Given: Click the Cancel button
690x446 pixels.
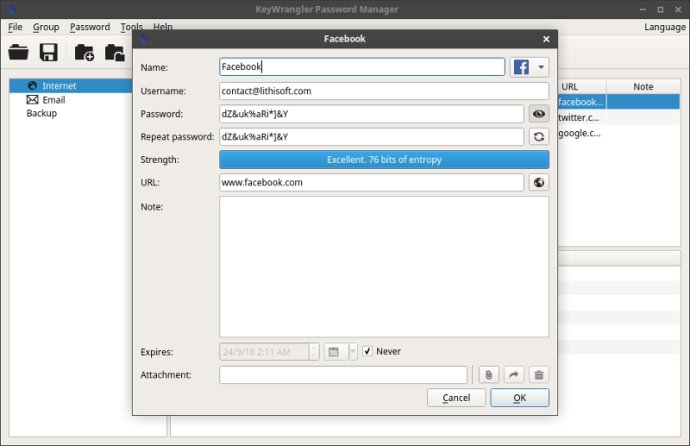Looking at the screenshot, I should (x=456, y=398).
